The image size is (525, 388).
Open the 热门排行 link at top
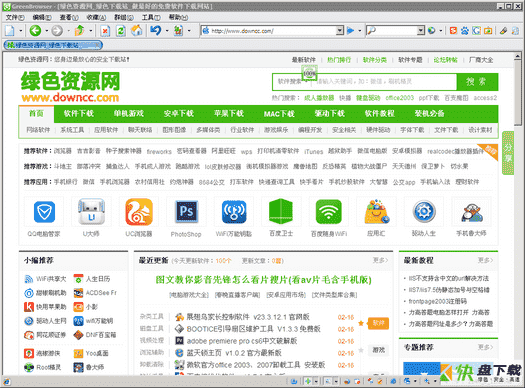coord(339,60)
